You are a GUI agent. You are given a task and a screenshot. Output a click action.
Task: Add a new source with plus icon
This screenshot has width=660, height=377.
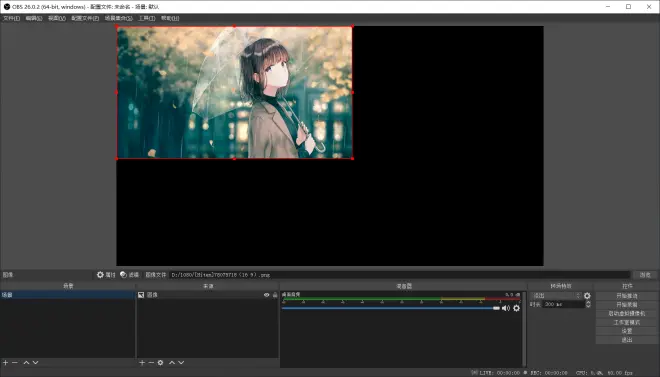pyautogui.click(x=142, y=362)
